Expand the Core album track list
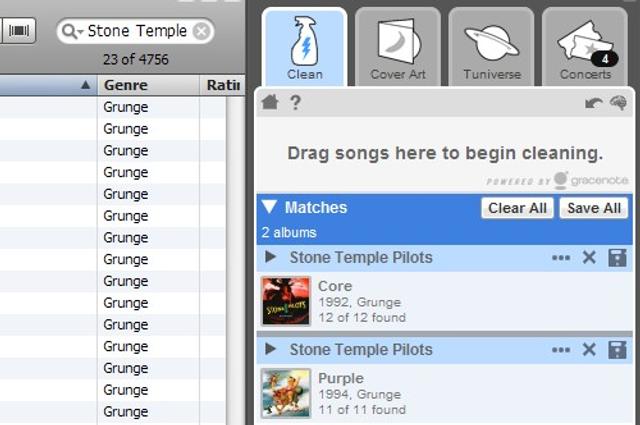 (270, 257)
